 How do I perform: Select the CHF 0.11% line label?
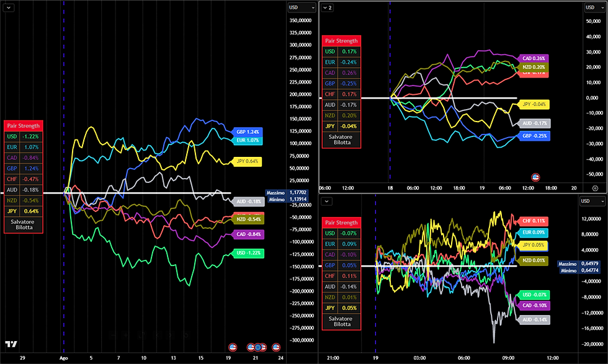click(x=534, y=221)
